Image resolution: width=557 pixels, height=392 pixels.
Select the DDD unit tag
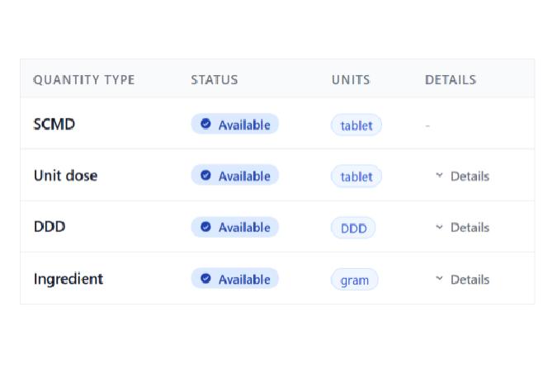[353, 228]
